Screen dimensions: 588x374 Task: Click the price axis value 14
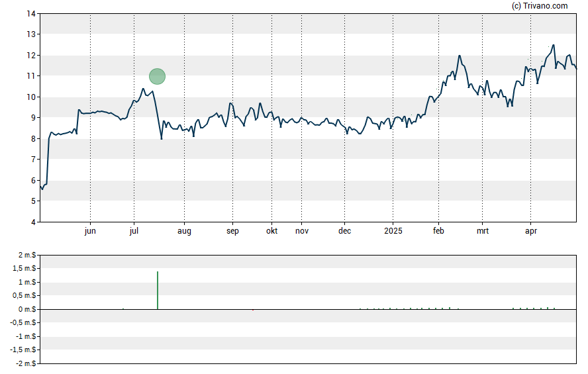(x=31, y=14)
